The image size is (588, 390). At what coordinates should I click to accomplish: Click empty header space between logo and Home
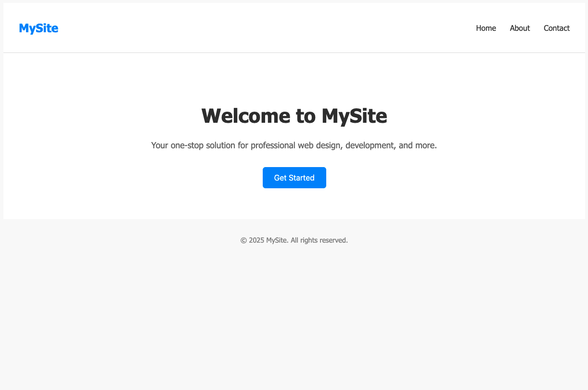(265, 28)
